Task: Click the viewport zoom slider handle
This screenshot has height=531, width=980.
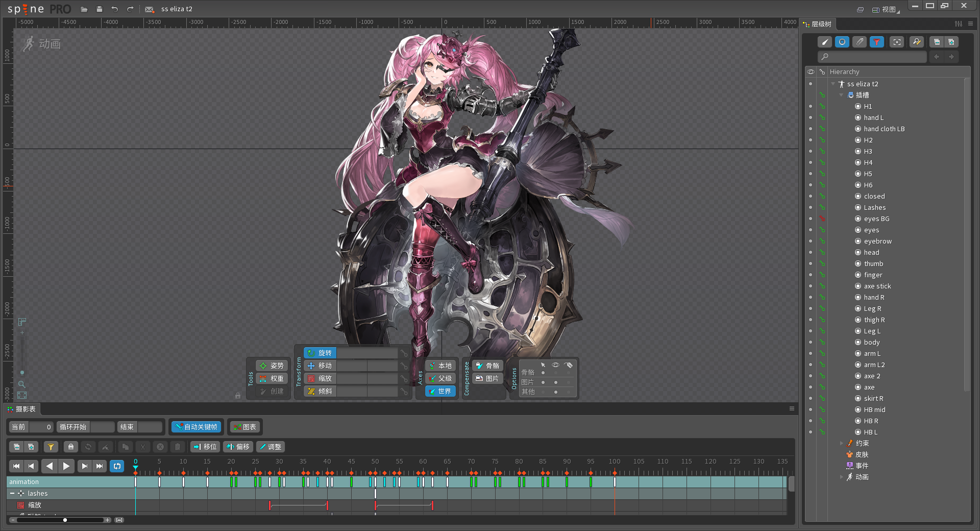Action: 22,373
